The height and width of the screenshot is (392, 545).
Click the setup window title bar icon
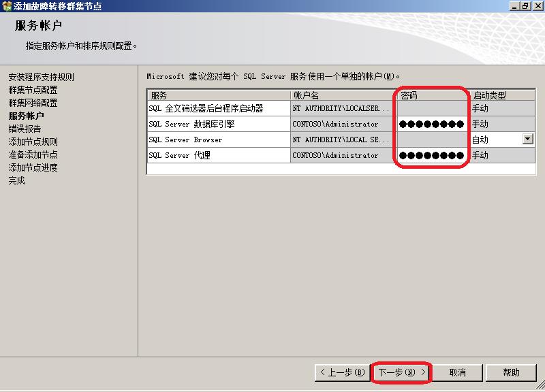click(x=6, y=6)
